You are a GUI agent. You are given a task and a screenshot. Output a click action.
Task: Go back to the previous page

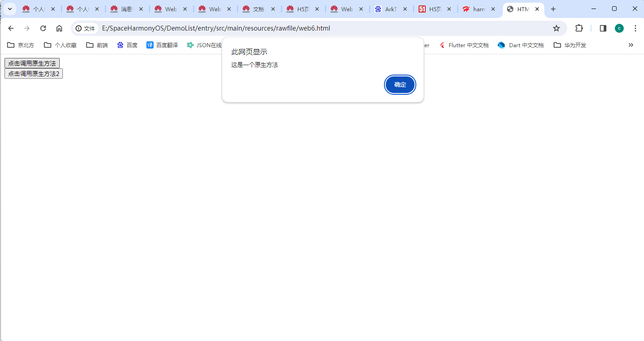11,28
